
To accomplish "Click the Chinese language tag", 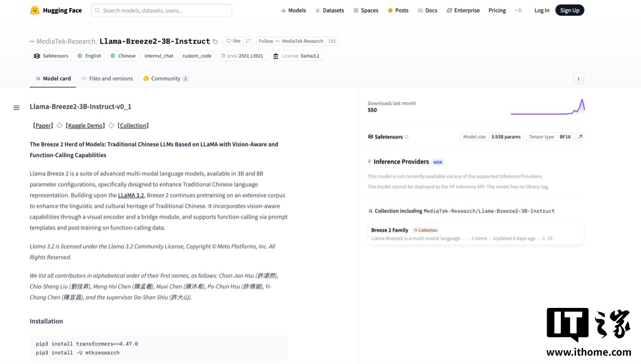I will tap(123, 56).
